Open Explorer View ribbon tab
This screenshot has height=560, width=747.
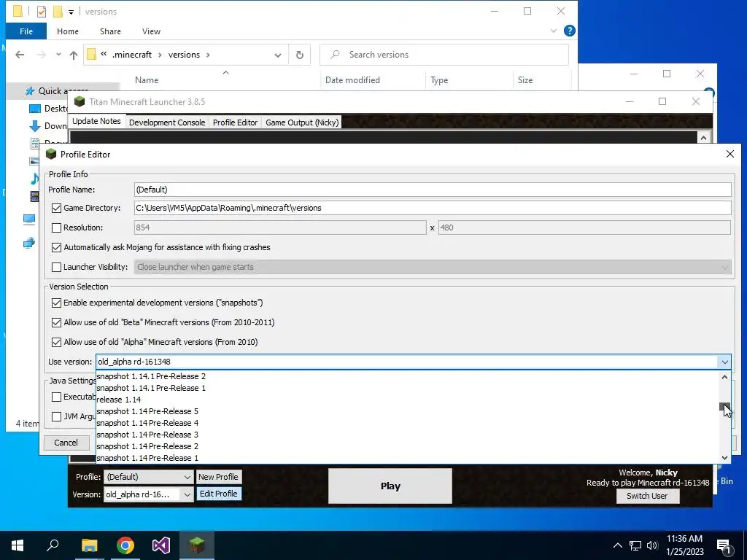point(151,31)
